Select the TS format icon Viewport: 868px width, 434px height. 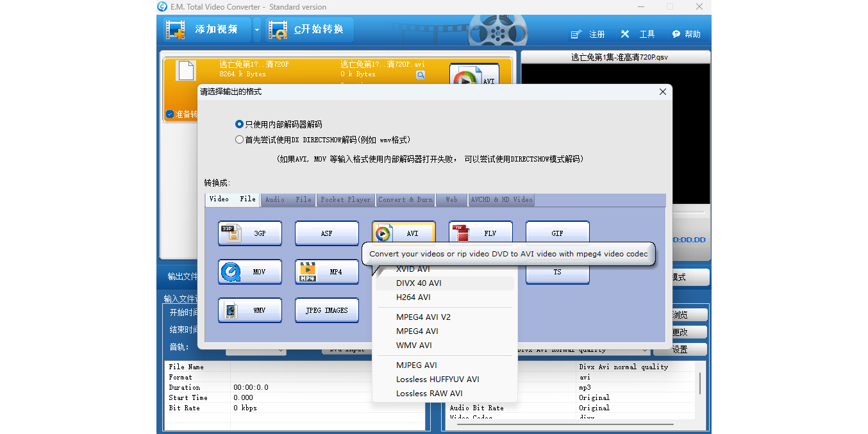point(557,272)
